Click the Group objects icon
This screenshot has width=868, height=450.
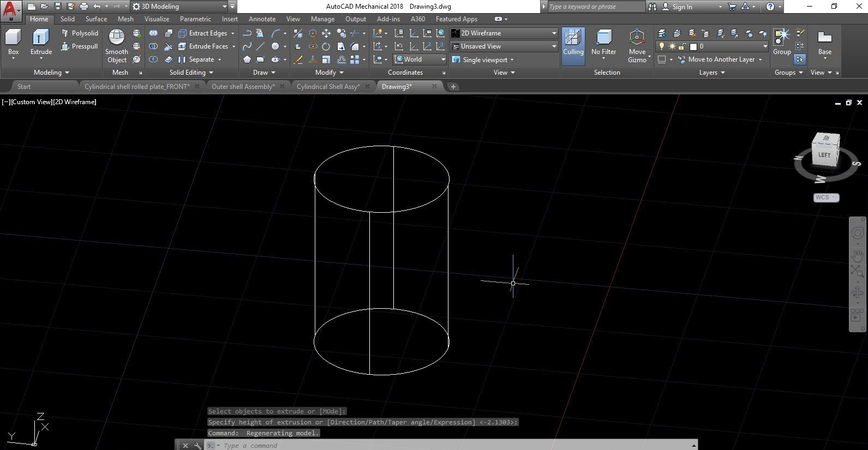coord(781,42)
